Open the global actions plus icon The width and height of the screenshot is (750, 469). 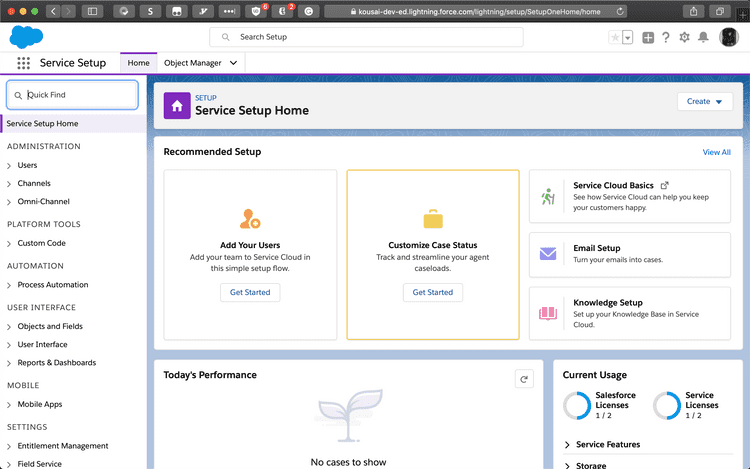click(x=648, y=37)
